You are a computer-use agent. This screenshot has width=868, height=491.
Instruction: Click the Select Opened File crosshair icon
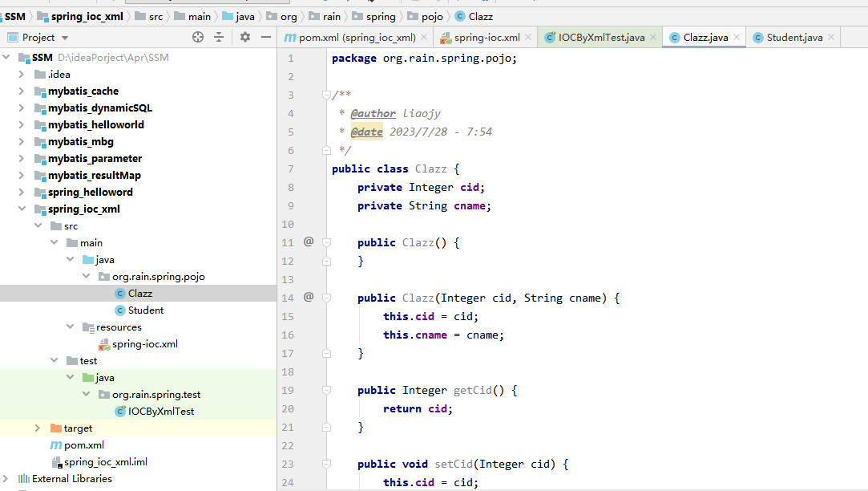pos(198,37)
